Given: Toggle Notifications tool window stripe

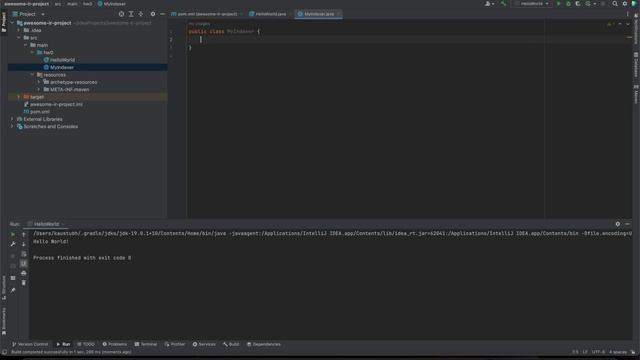Looking at the screenshot, I should [636, 29].
